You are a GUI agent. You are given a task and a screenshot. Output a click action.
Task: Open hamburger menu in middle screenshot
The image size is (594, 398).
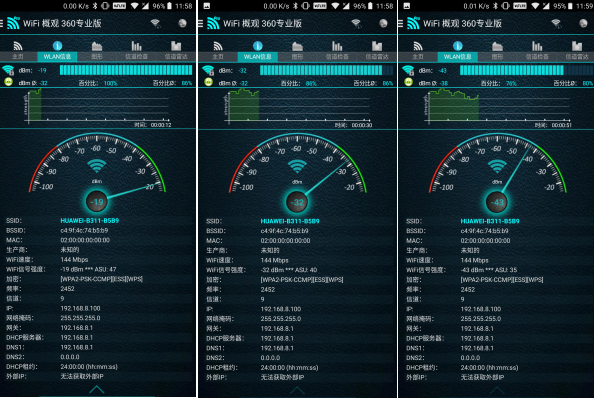point(201,23)
